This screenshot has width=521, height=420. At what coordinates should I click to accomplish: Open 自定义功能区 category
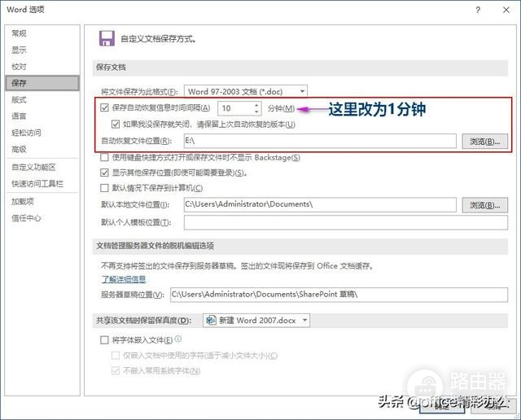(42, 167)
